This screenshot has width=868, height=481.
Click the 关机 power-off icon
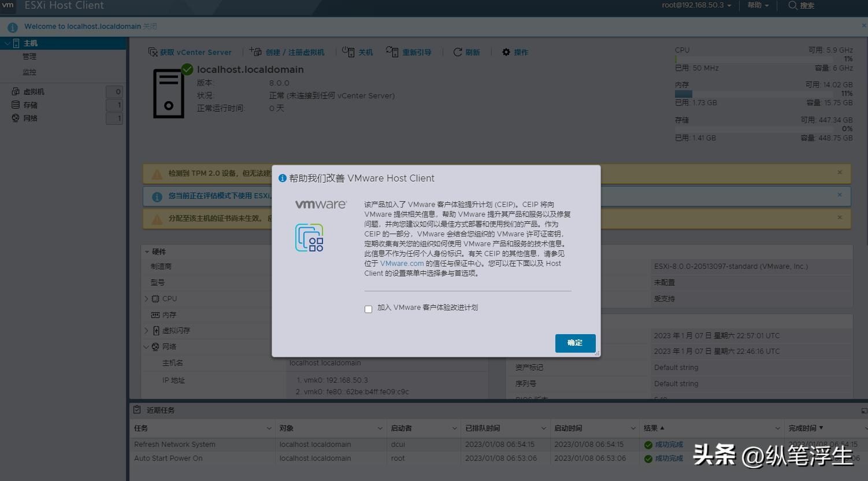(x=349, y=51)
